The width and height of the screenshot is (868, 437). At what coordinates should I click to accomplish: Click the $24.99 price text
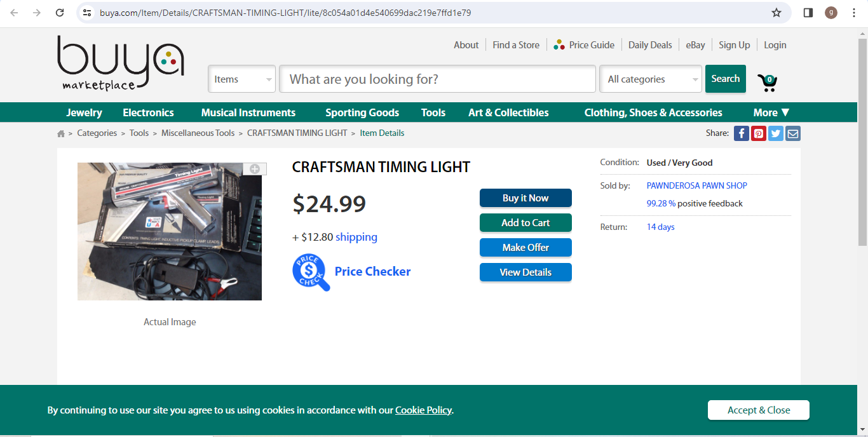pos(329,204)
